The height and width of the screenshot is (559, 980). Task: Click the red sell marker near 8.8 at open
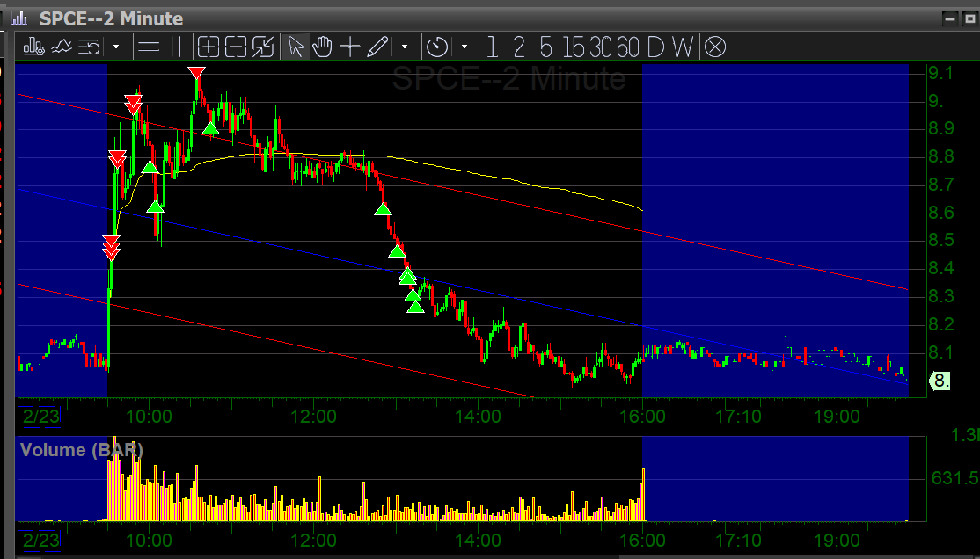tap(117, 158)
